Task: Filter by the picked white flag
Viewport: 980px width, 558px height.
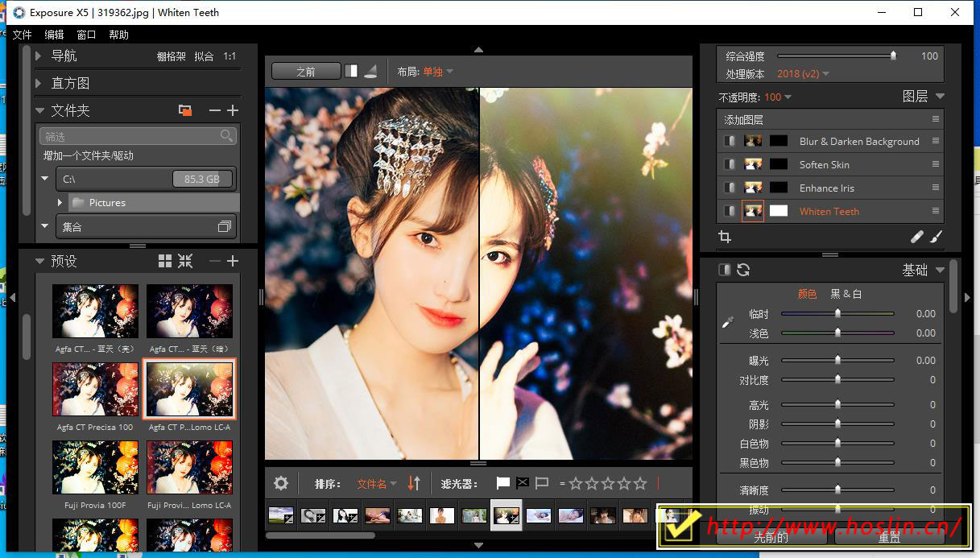Action: point(503,483)
